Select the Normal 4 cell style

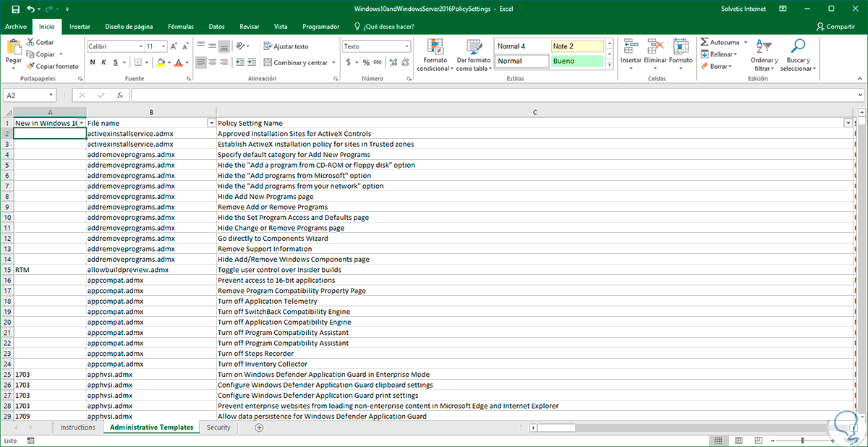coord(522,46)
